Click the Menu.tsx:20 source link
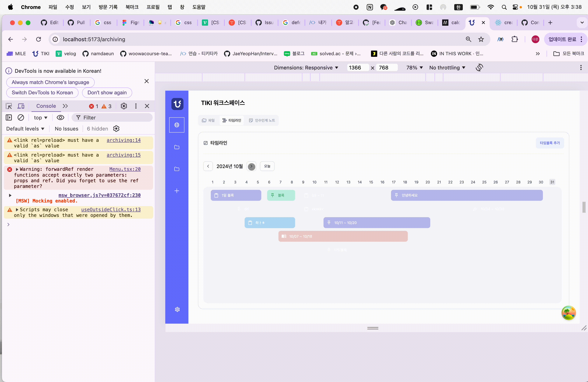588x382 pixels. coord(125,169)
